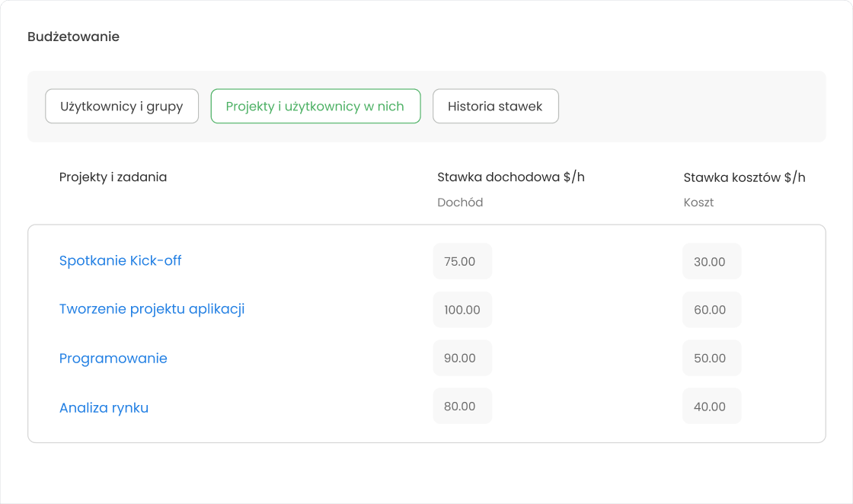Edit Spotkanie Kick-off income rate 75.00

pos(462,261)
